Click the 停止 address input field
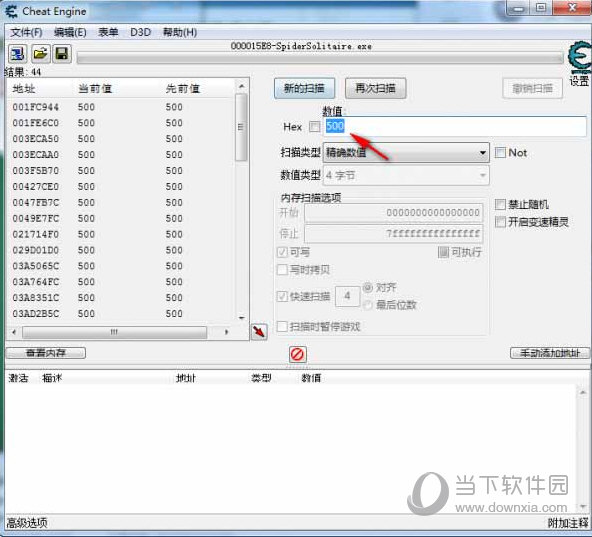Image resolution: width=592 pixels, height=537 pixels. click(393, 234)
